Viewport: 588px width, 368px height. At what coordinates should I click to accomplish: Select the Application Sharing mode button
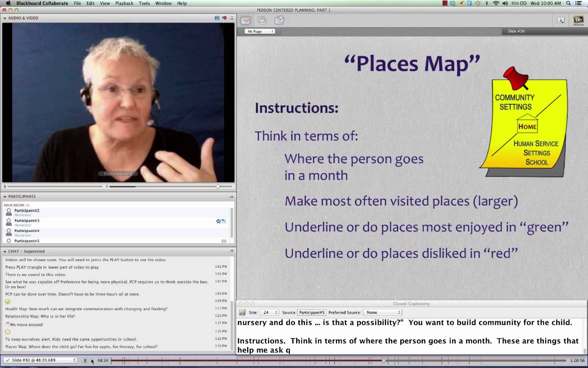pyautogui.click(x=262, y=20)
